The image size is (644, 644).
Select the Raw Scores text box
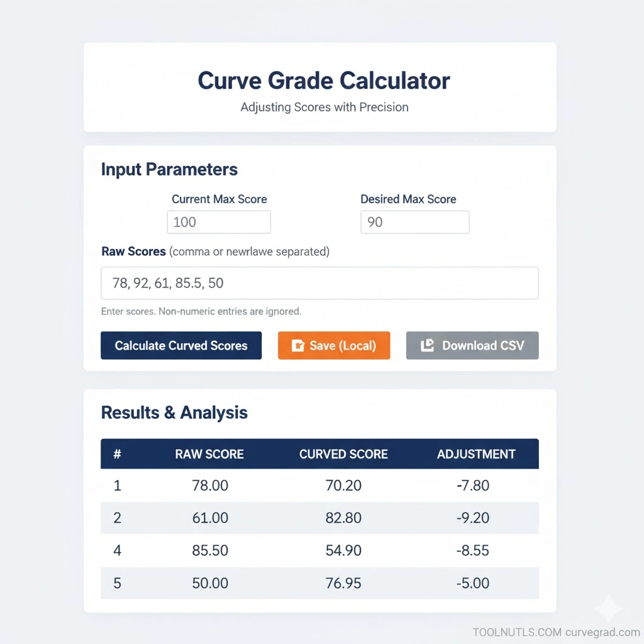click(319, 283)
